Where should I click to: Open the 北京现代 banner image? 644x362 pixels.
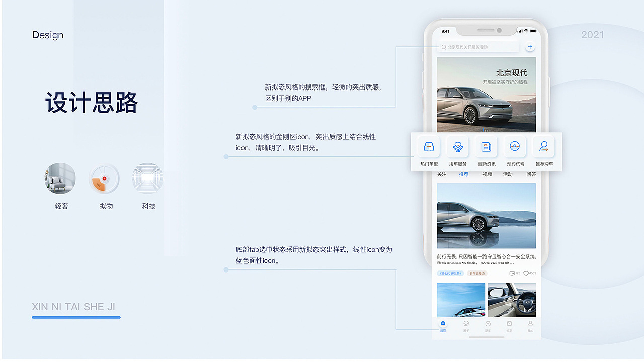click(x=487, y=95)
